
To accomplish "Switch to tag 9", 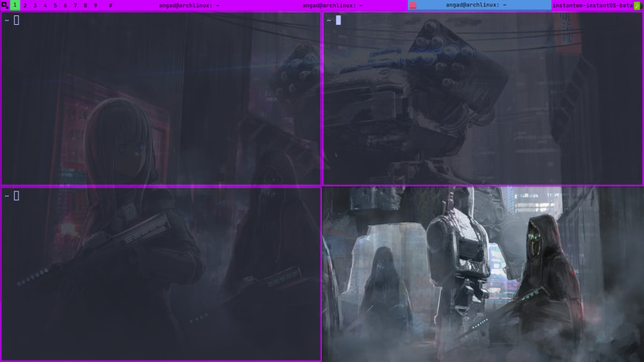I will (95, 5).
